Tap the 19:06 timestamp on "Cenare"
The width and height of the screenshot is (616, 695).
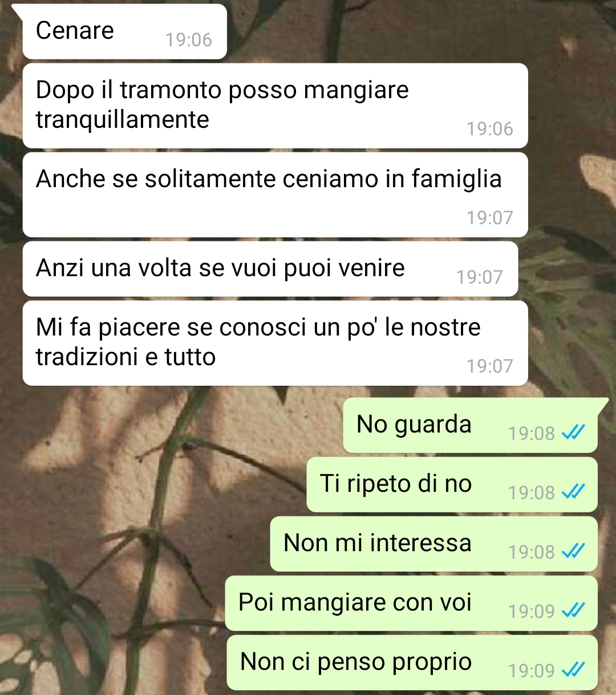pyautogui.click(x=189, y=40)
